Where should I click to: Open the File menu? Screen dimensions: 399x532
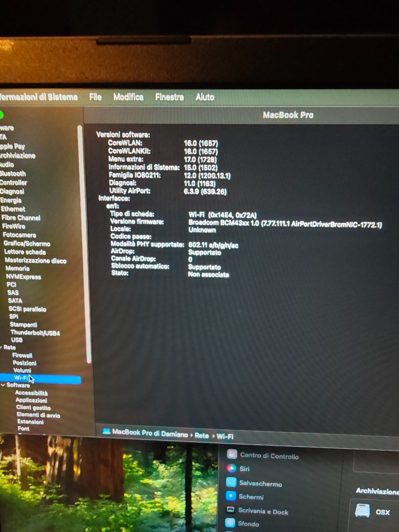click(x=95, y=97)
